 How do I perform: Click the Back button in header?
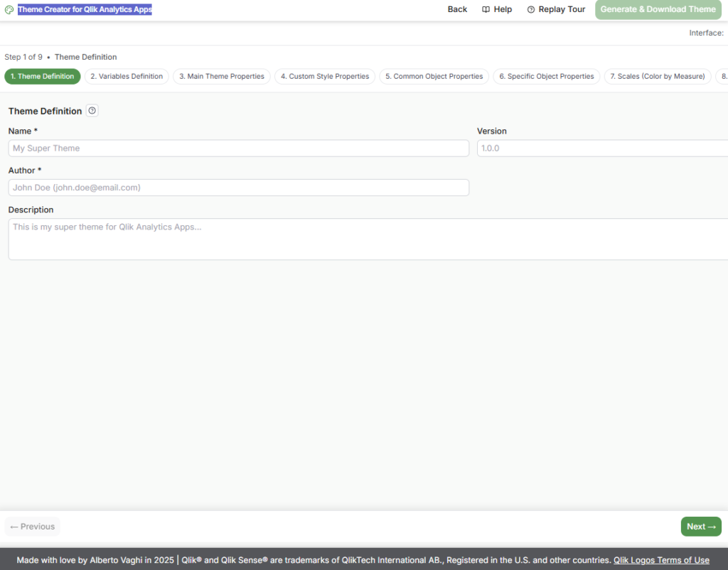[457, 10]
